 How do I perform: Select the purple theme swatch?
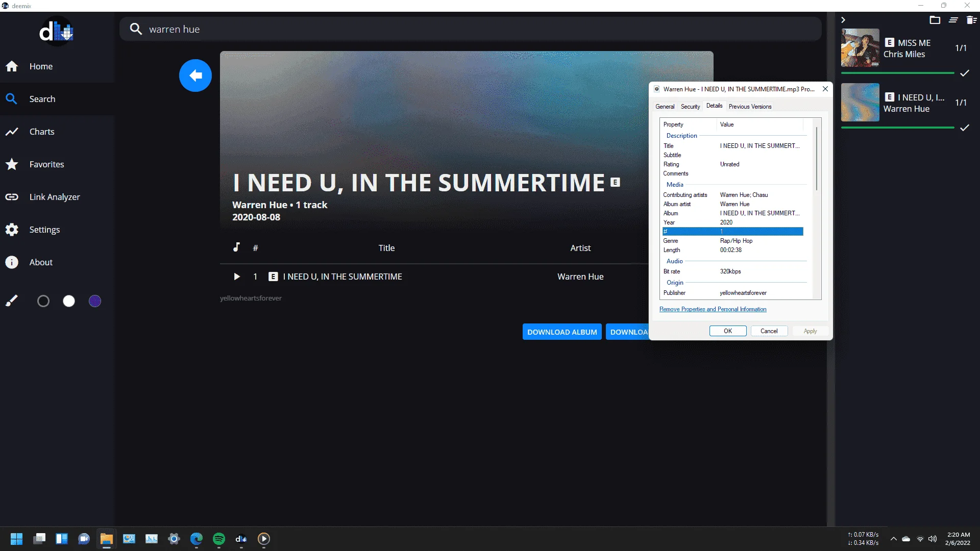tap(95, 301)
